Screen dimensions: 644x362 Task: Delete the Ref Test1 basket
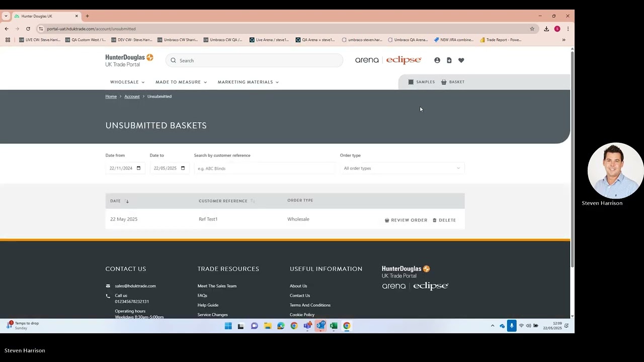(444, 220)
